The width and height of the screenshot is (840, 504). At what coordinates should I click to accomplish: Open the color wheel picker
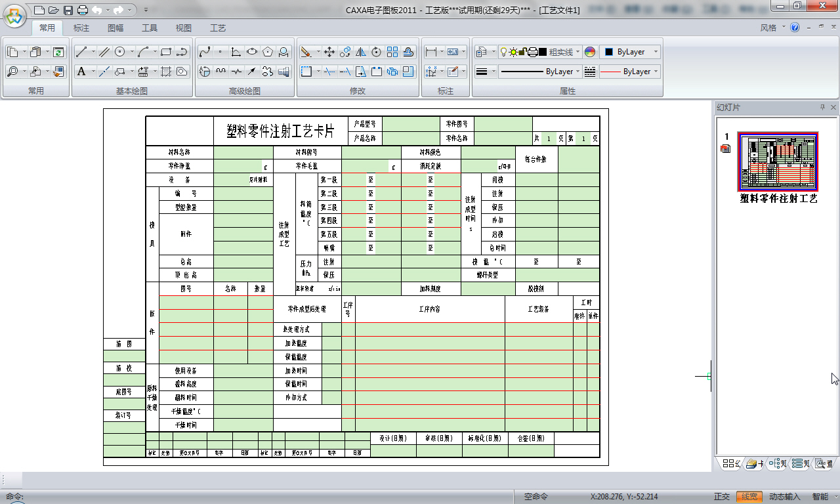pyautogui.click(x=589, y=52)
